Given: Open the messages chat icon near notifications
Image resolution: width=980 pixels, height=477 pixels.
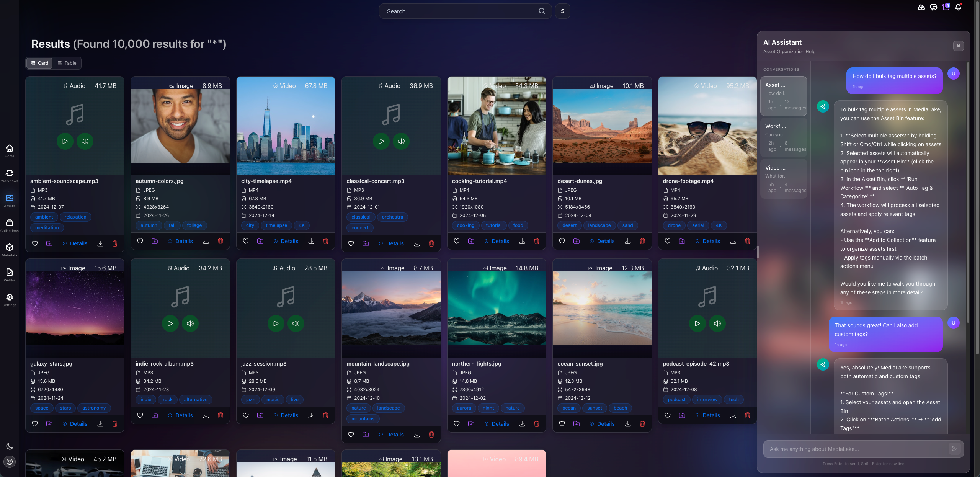Looking at the screenshot, I should point(934,7).
